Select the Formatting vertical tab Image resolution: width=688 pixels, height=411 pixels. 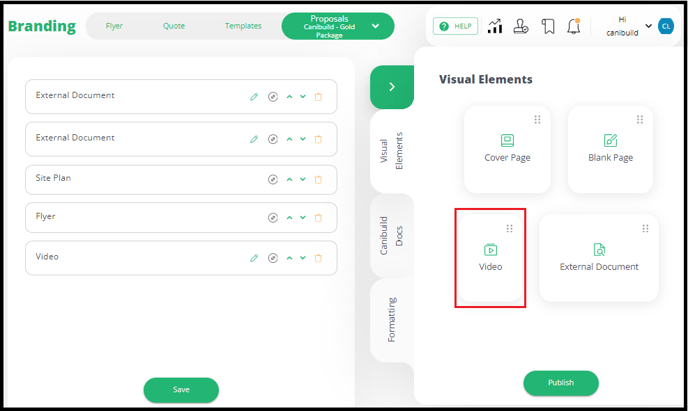tap(391, 320)
